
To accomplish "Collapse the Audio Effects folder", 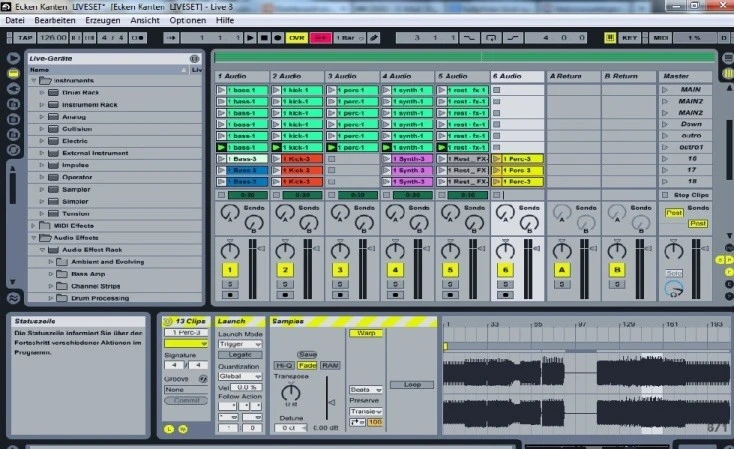I will [x=33, y=238].
